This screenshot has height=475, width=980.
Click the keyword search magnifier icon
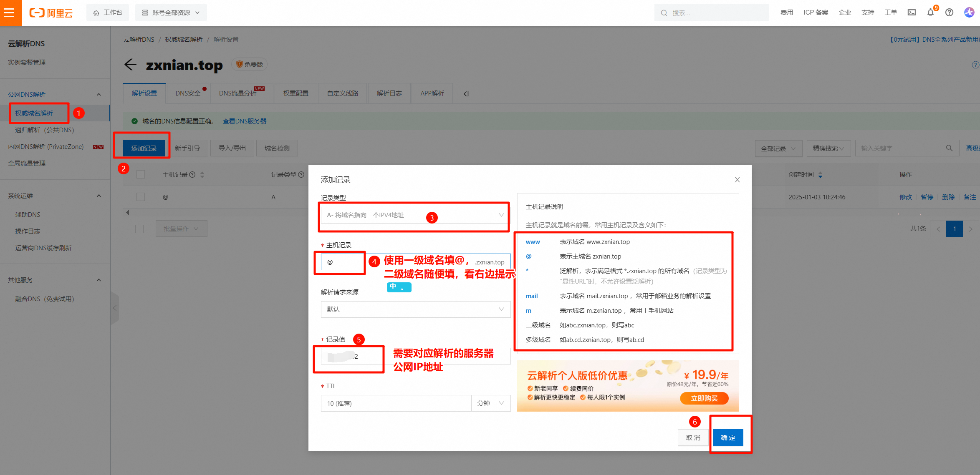pos(949,148)
